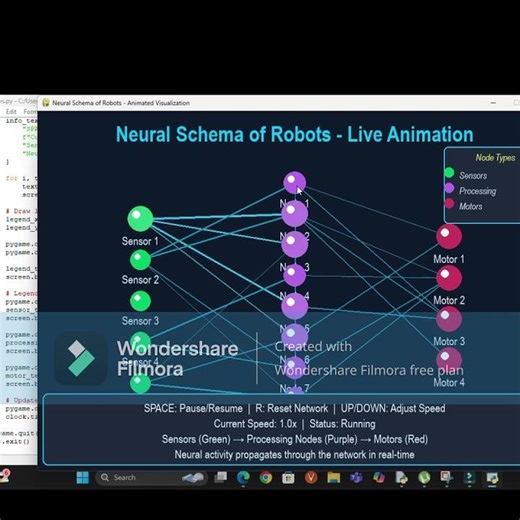Viewport: 520px width, 520px height.
Task: Click the 'SPACE: Pause/Resume' hint text
Action: (193, 408)
